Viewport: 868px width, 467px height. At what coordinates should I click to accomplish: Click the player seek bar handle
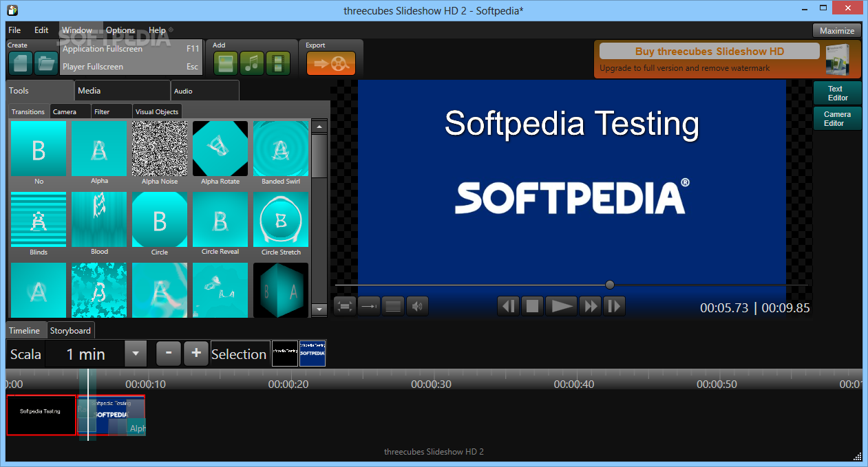[609, 285]
